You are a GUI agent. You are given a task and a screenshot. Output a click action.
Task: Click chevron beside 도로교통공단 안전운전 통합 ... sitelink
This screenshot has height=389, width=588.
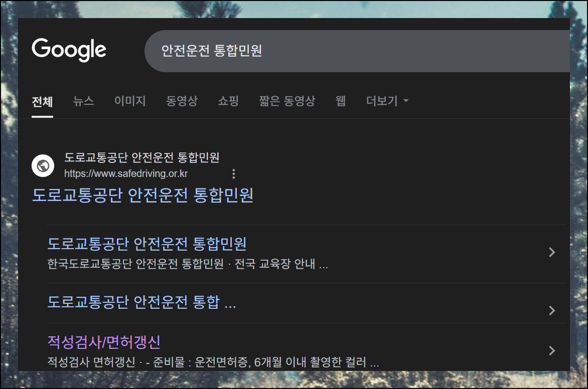point(551,310)
